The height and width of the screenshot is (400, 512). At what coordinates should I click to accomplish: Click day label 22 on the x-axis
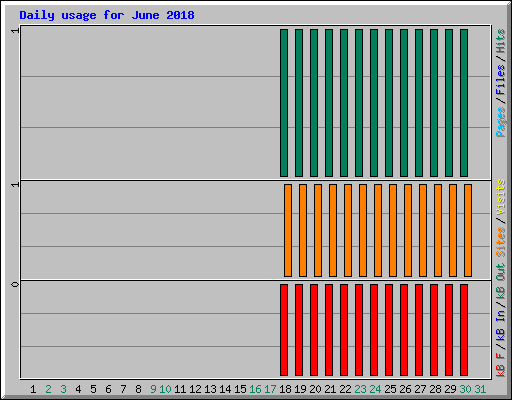[345, 389]
